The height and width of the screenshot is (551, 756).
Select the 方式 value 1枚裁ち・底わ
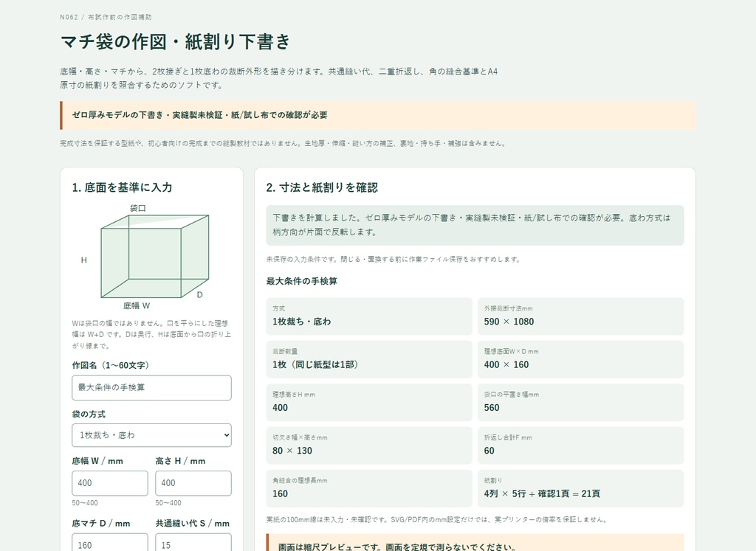click(x=302, y=322)
